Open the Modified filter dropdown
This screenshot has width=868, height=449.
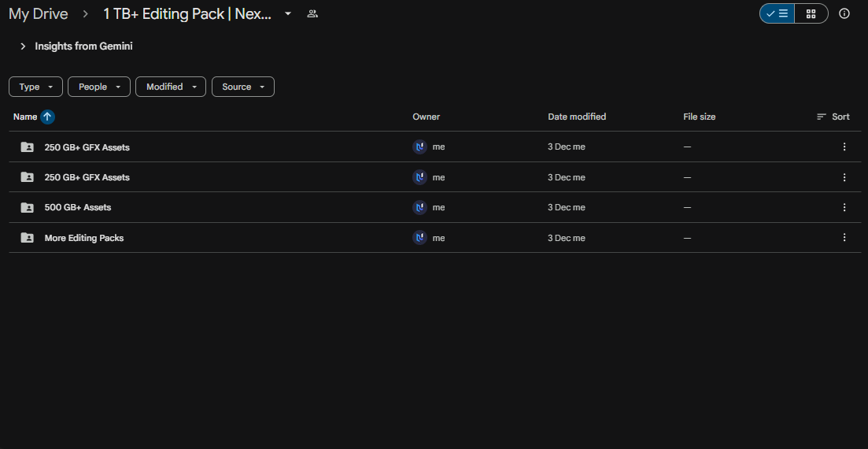click(x=171, y=87)
